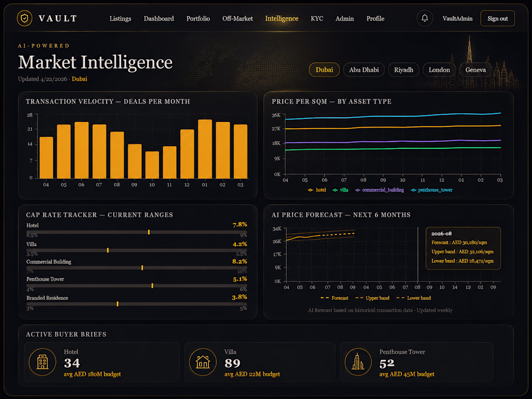532x399 pixels.
Task: Click the 7.8% Hotel cap rate value
Action: pyautogui.click(x=240, y=224)
